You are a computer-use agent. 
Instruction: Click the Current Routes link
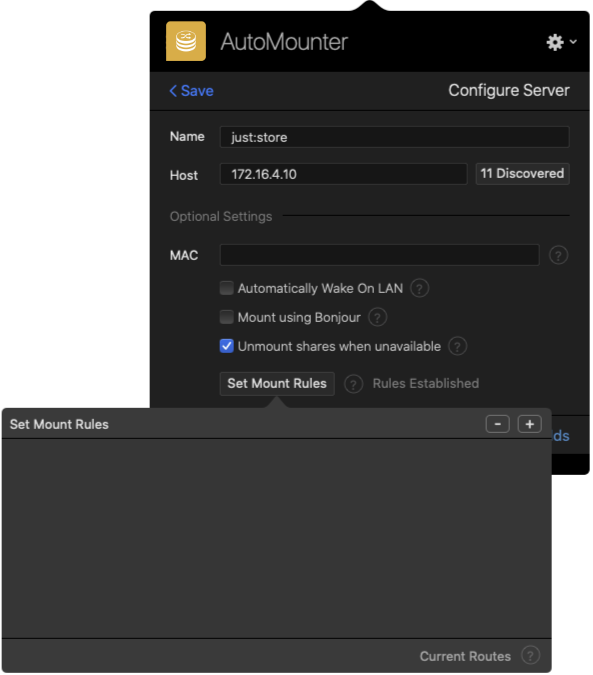point(465,656)
